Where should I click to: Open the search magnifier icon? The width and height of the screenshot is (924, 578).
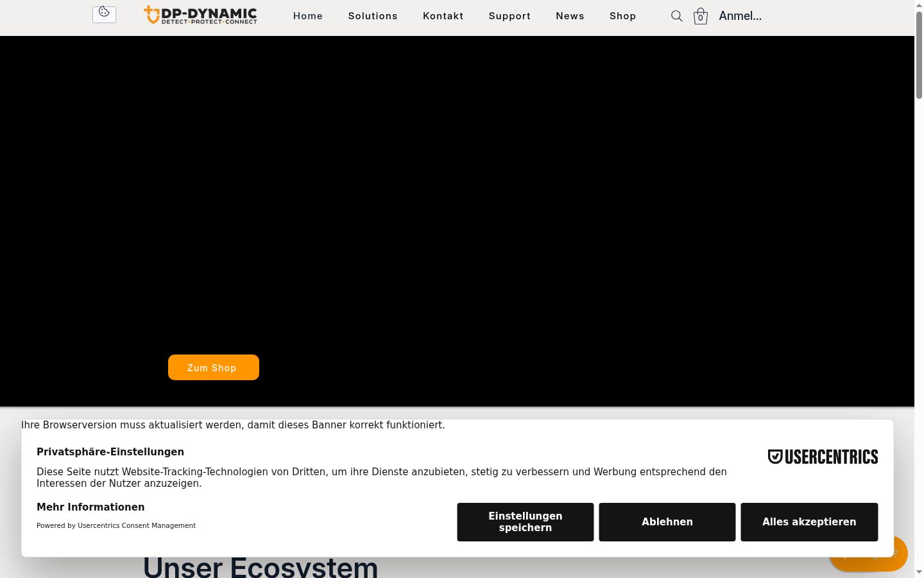pyautogui.click(x=676, y=16)
